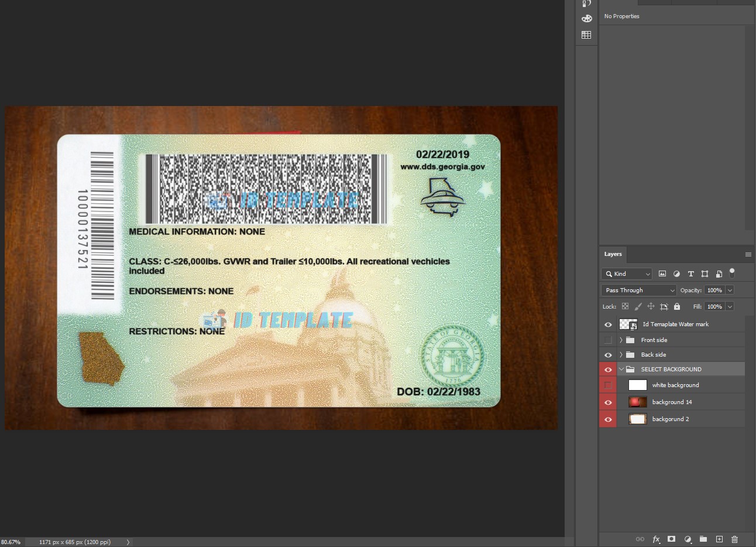Collapse the SELECT BACKGROUND group
This screenshot has height=547, width=756.
[x=621, y=369]
